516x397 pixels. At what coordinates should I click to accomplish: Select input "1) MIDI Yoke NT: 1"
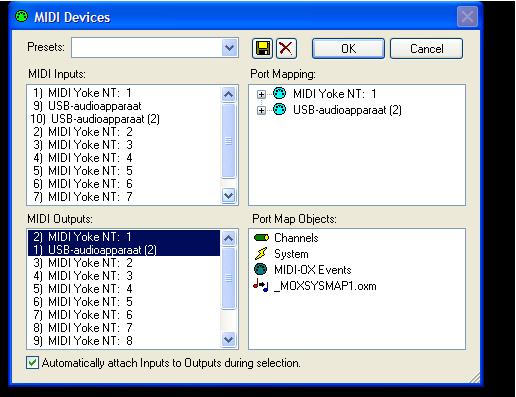(x=124, y=92)
